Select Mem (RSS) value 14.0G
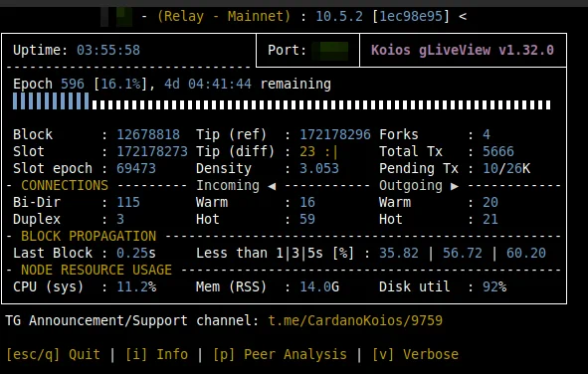The image size is (588, 374). click(x=319, y=286)
